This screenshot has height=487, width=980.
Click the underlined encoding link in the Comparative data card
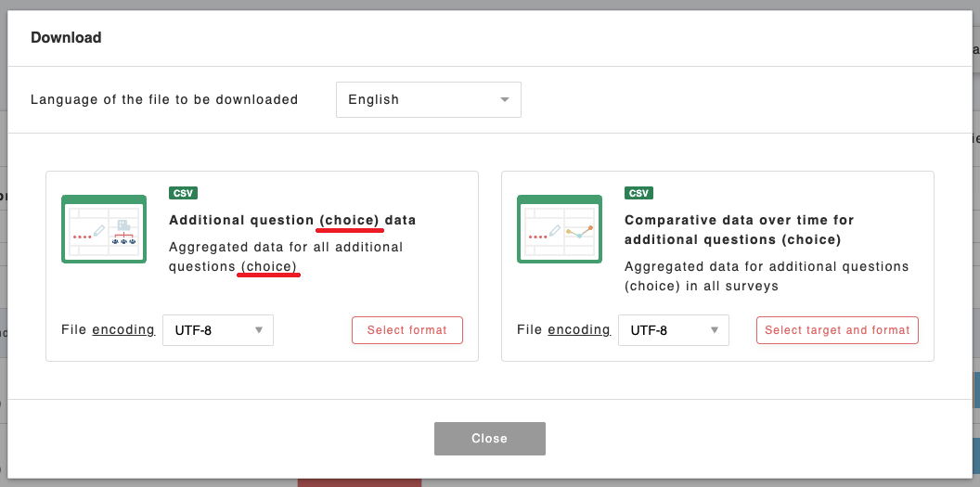(579, 329)
